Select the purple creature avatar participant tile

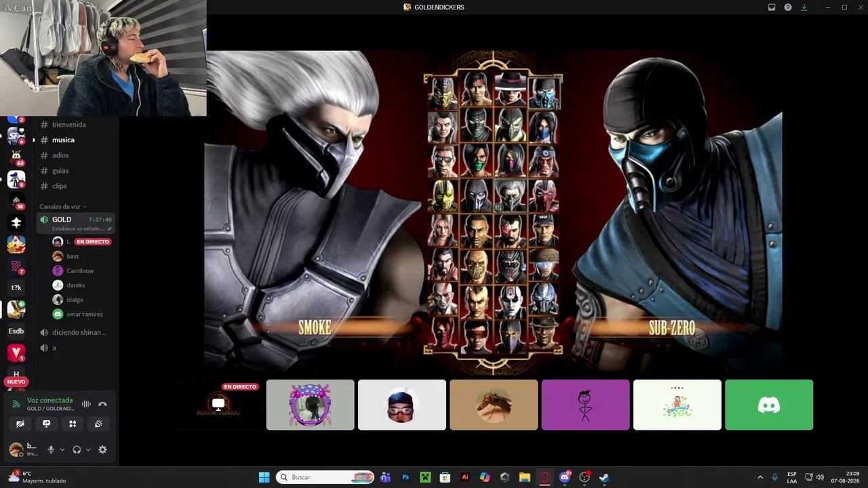pos(310,405)
